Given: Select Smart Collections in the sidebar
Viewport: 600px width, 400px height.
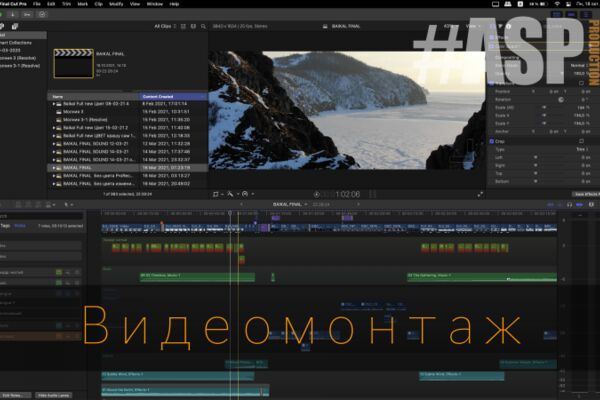Looking at the screenshot, I should [15, 42].
